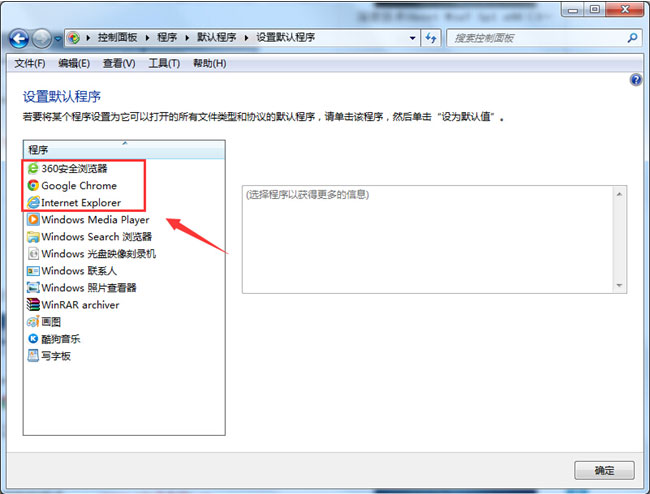
Task: Open the 工具(T) menu
Action: pyautogui.click(x=164, y=63)
